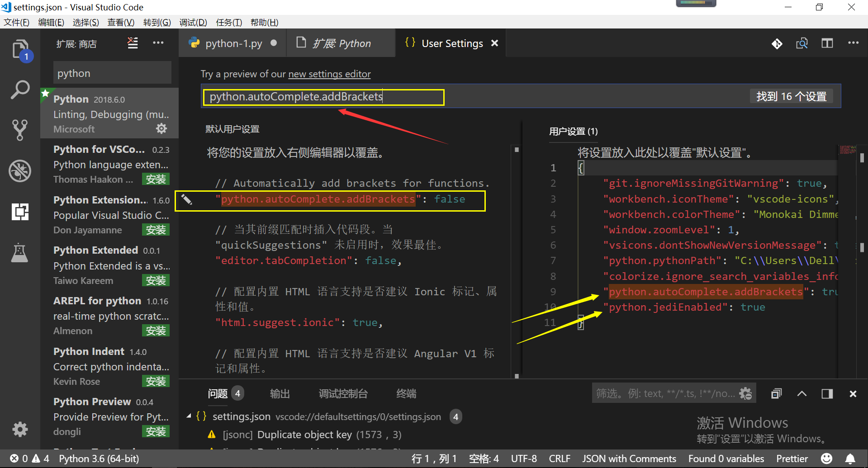Open extensions panel more actions ellipsis
This screenshot has width=868, height=468.
click(158, 43)
